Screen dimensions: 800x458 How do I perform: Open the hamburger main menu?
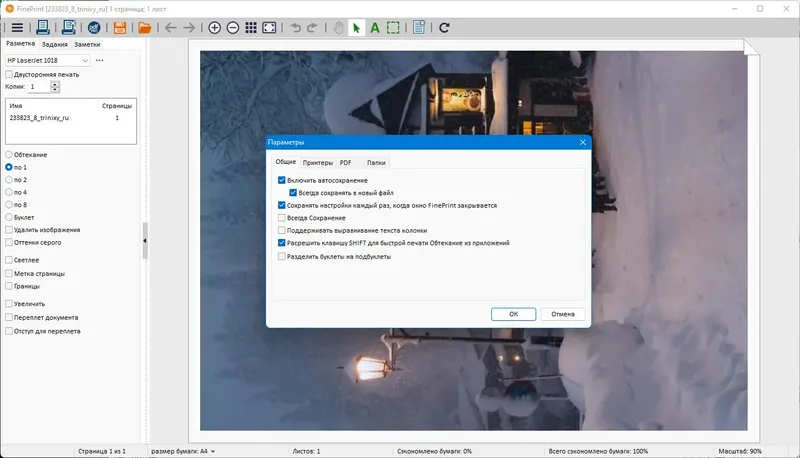(x=17, y=28)
